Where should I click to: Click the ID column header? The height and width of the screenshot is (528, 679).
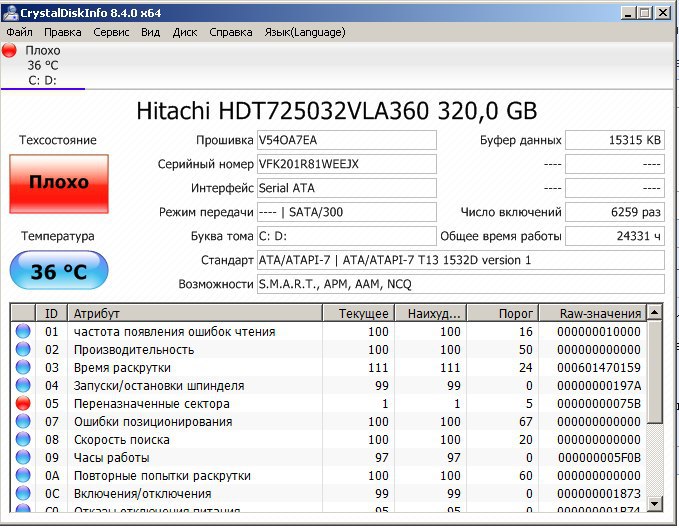[x=51, y=313]
